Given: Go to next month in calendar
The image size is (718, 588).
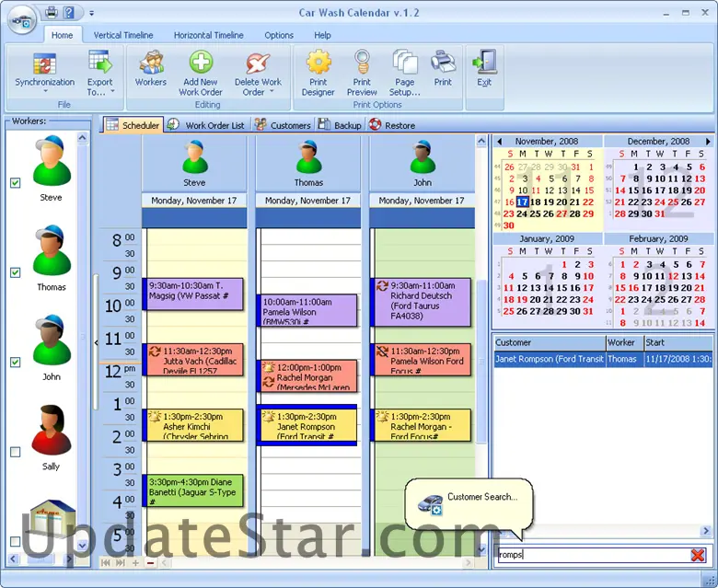Looking at the screenshot, I should [x=708, y=142].
